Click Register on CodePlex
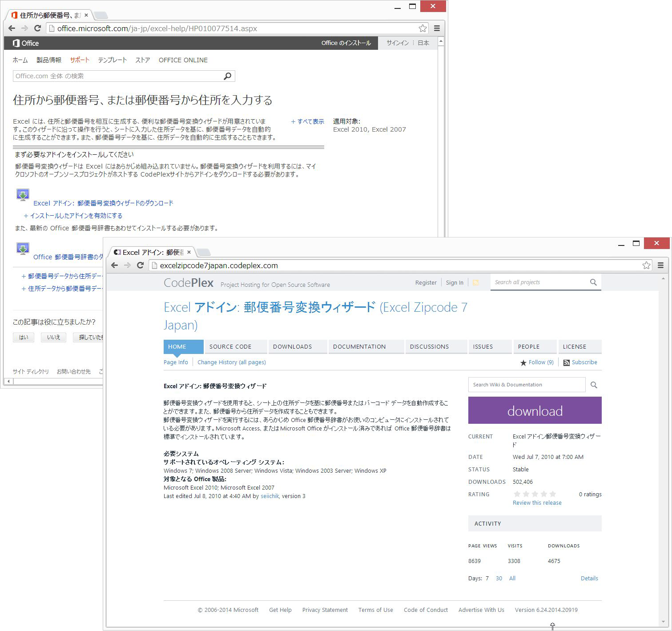This screenshot has height=631, width=672. click(x=426, y=283)
